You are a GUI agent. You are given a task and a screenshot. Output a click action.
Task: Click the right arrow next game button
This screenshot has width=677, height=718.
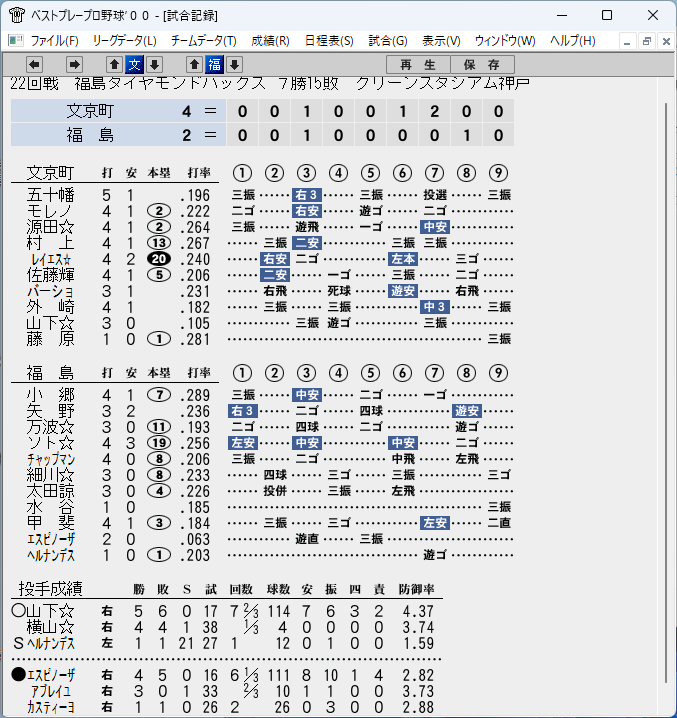pyautogui.click(x=74, y=65)
